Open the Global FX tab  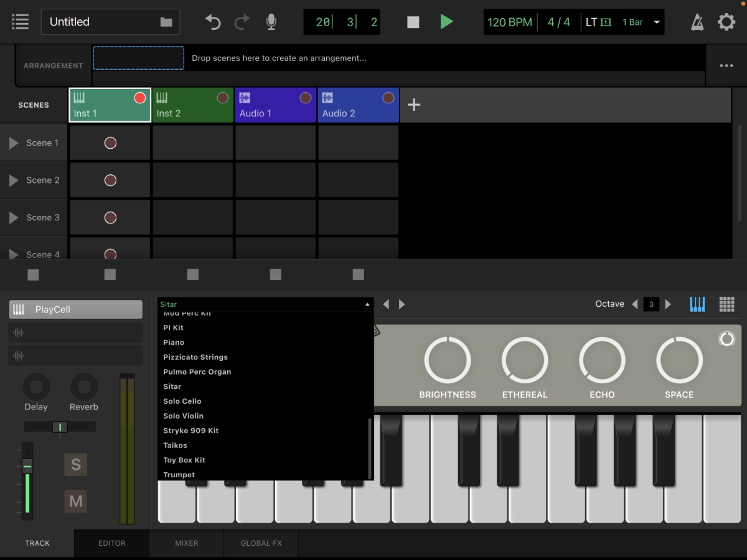(261, 543)
